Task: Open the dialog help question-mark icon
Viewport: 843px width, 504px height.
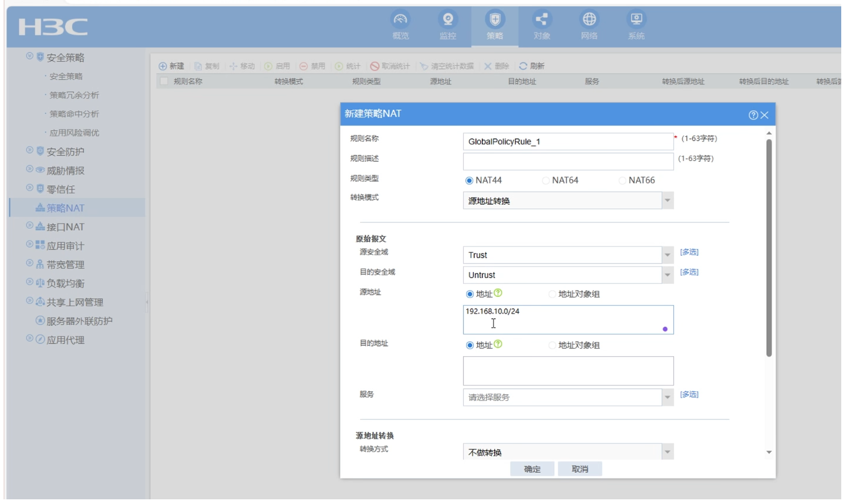Action: pos(753,115)
